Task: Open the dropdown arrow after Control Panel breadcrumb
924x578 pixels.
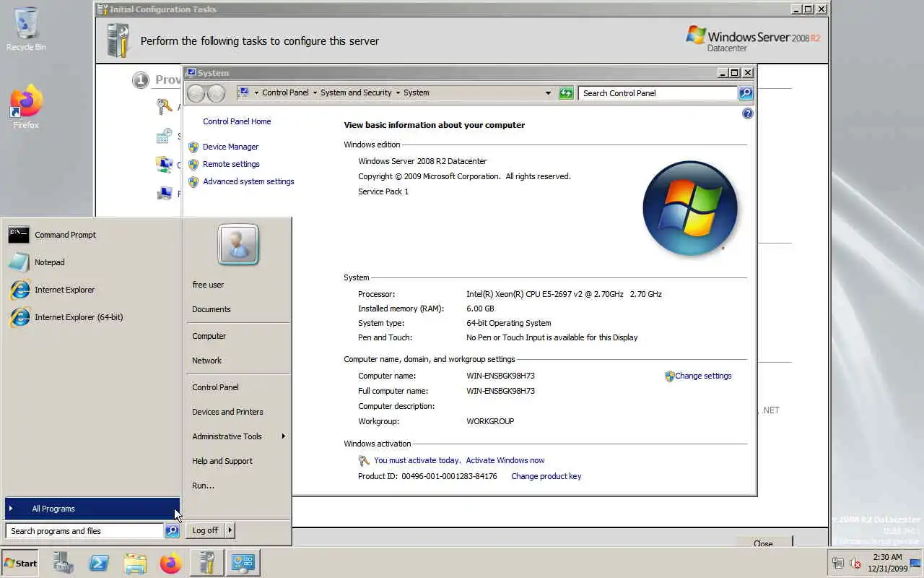Action: pos(315,92)
